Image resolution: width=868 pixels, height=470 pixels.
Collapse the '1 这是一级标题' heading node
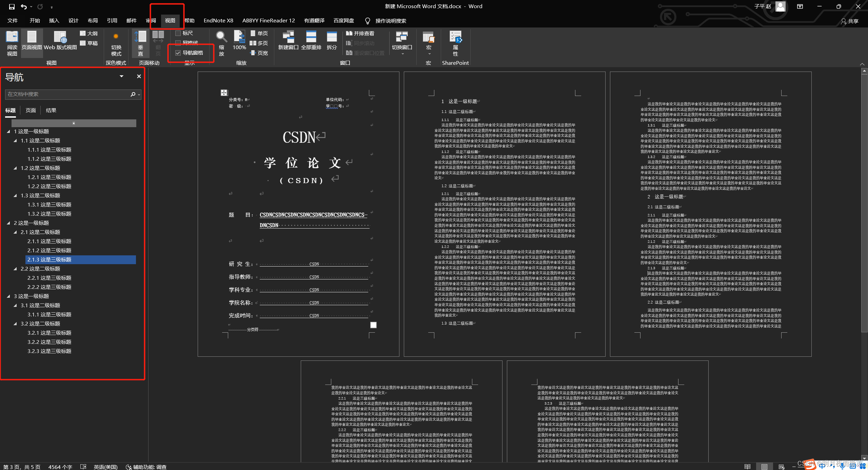coord(8,132)
